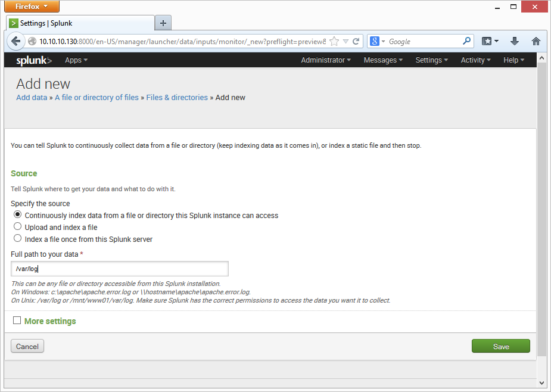This screenshot has height=392, width=551.
Task: Expand the Administrator menu
Action: [326, 60]
